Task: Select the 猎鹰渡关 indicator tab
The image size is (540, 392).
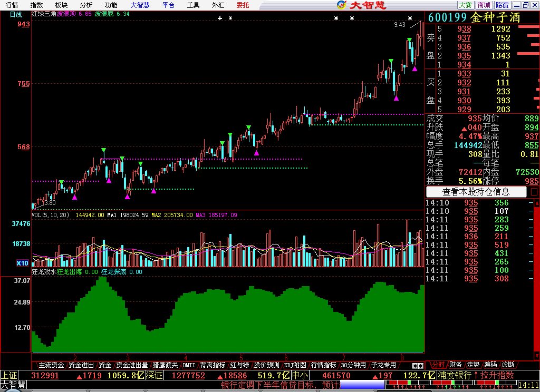Action: [x=165, y=365]
